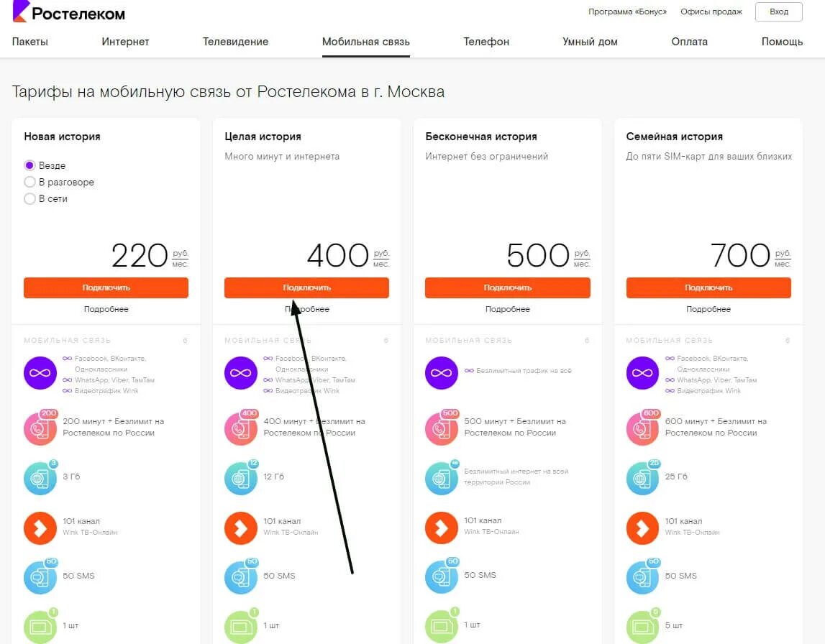This screenshot has height=644, width=825.
Task: Open the Интернет menu item
Action: pos(125,42)
